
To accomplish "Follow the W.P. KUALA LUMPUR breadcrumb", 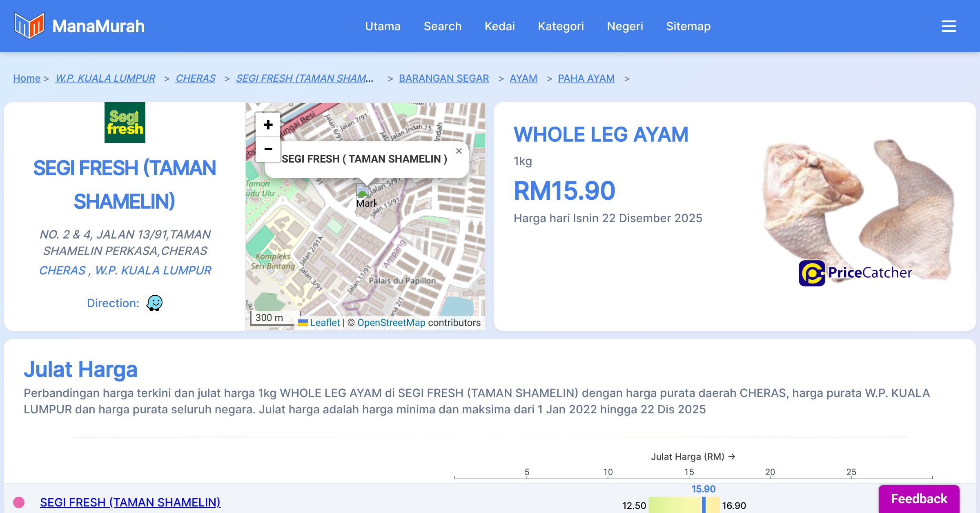I will click(105, 78).
